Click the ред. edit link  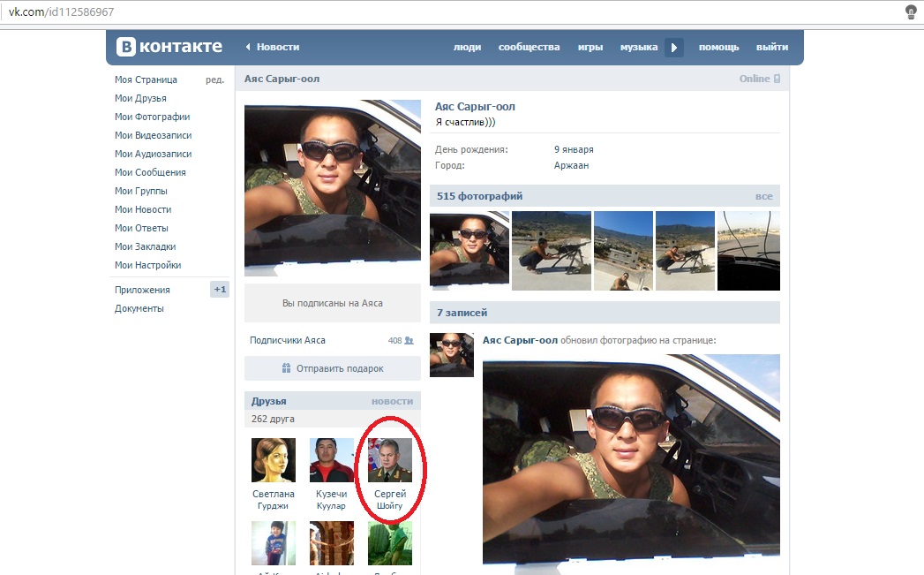click(x=214, y=79)
